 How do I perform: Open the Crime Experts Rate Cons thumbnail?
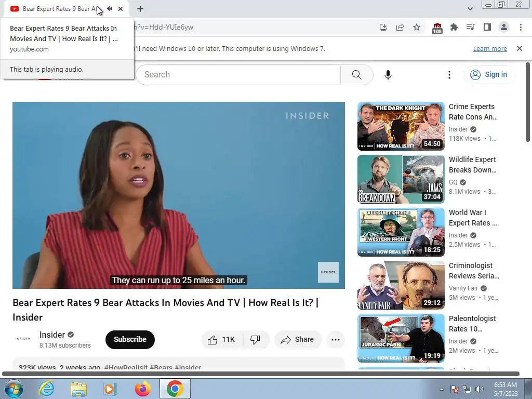coord(401,126)
